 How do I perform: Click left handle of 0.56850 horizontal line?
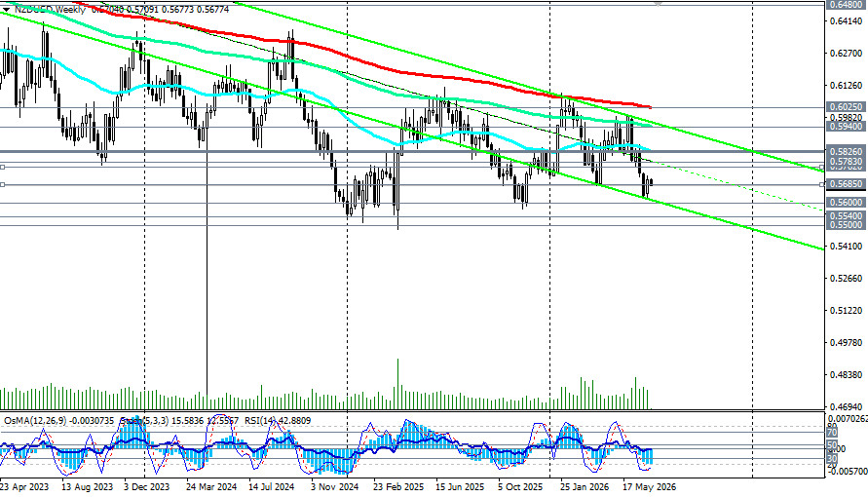(3, 184)
